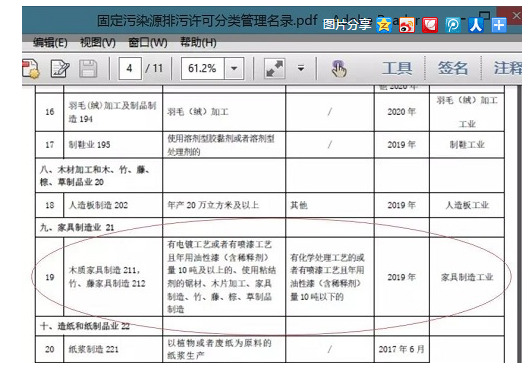Share to Renren icon
This screenshot has height=375, width=532.
point(476,25)
